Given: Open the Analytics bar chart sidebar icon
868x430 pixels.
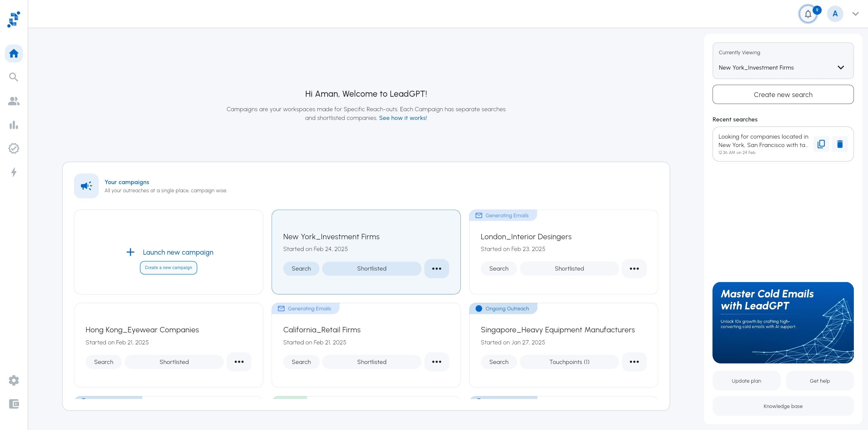Looking at the screenshot, I should 14,125.
